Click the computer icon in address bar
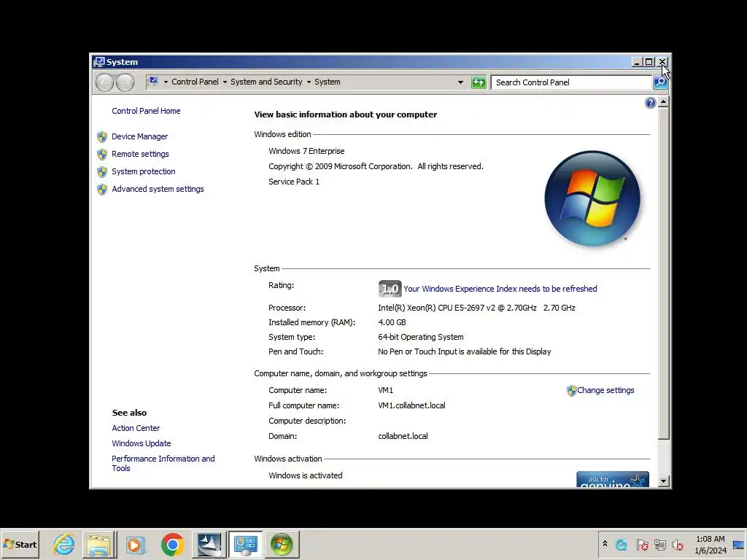 click(x=153, y=82)
